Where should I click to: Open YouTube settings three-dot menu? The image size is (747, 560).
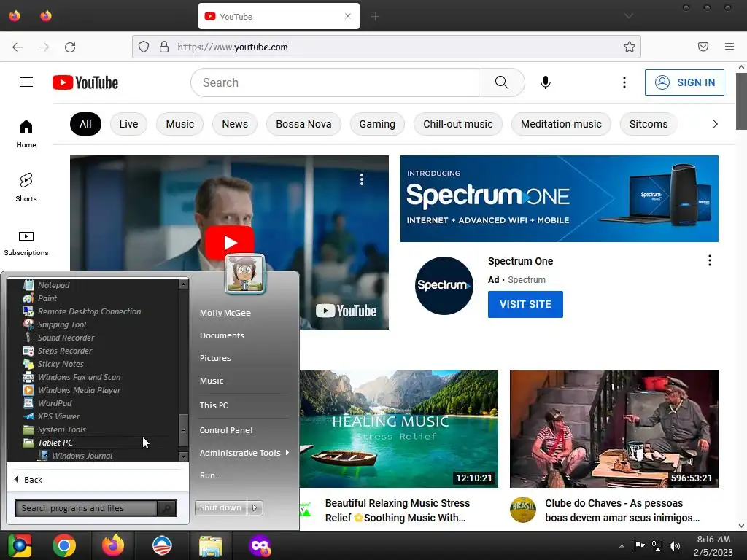[624, 82]
